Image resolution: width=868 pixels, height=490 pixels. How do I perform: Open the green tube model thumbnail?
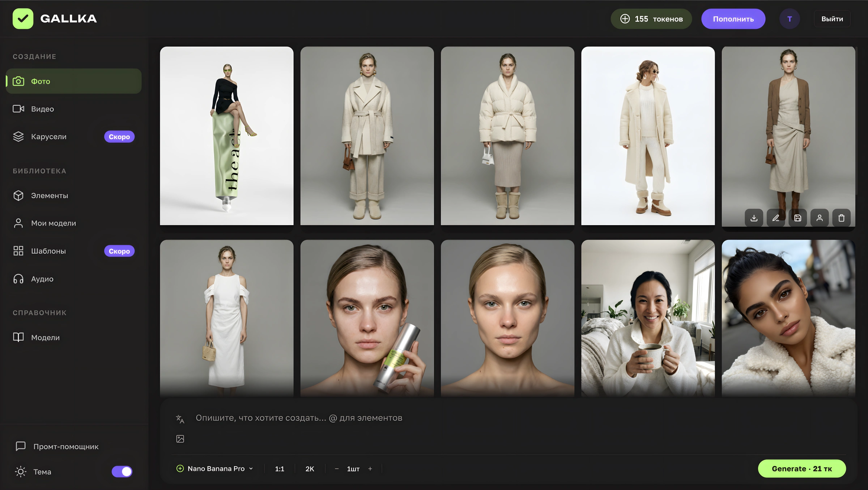pyautogui.click(x=227, y=136)
